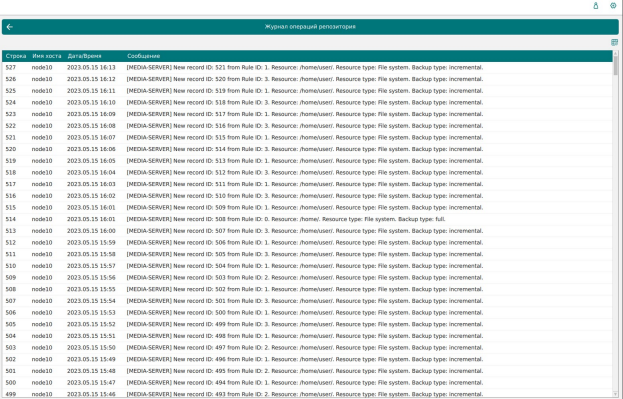
Task: Select log row 500 at 15:47
Action: click(307, 383)
